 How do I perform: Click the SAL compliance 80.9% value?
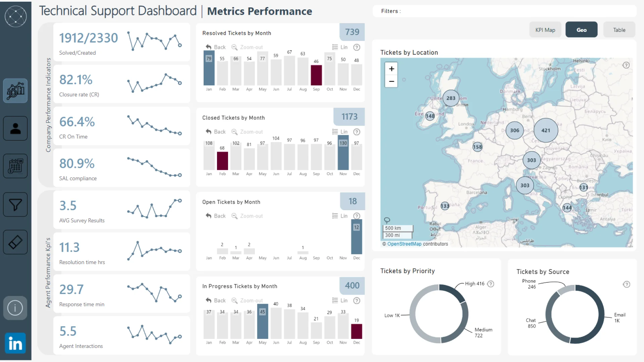point(77,164)
